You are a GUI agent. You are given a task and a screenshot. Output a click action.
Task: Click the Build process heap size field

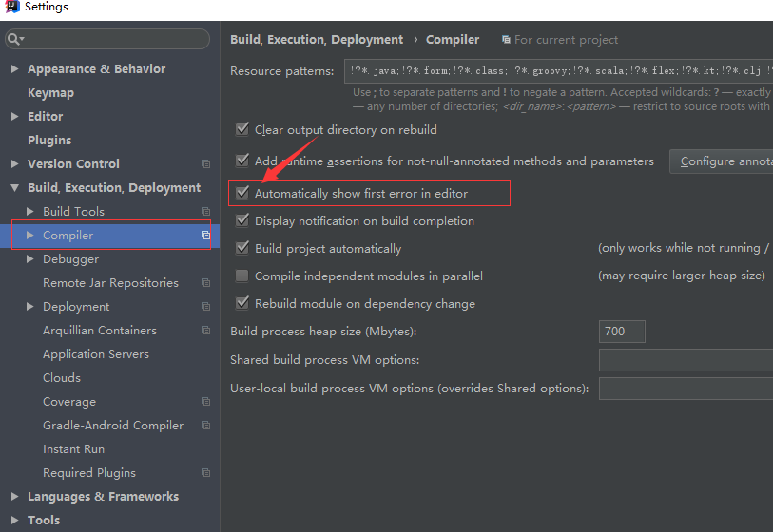[622, 332]
